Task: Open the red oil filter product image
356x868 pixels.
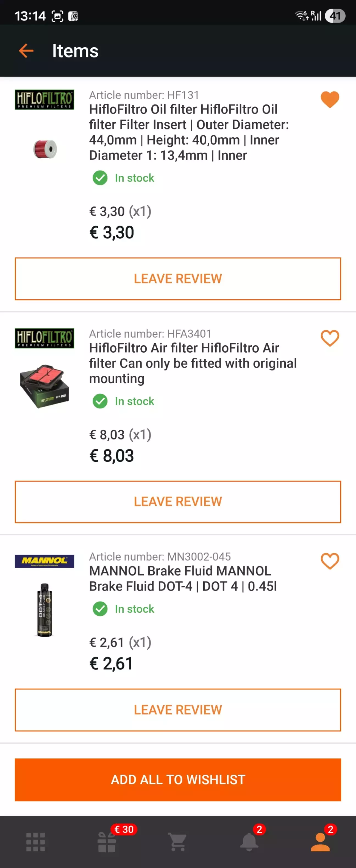Action: tap(45, 149)
